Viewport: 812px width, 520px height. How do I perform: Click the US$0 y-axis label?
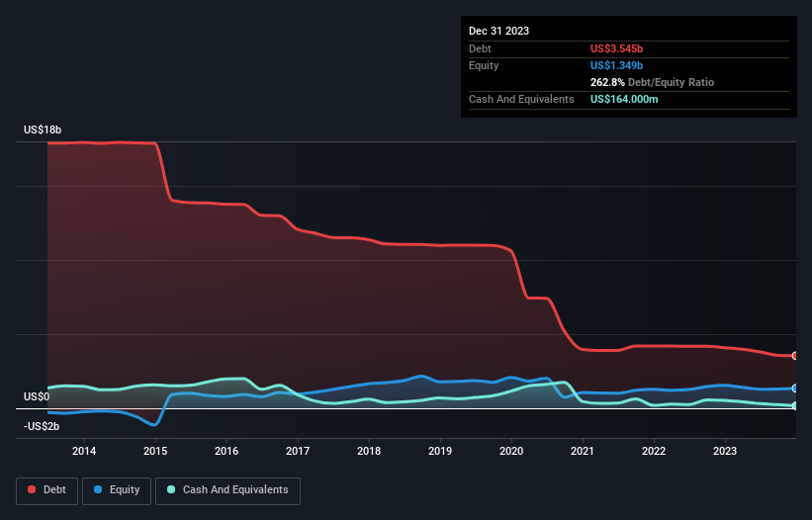point(37,396)
